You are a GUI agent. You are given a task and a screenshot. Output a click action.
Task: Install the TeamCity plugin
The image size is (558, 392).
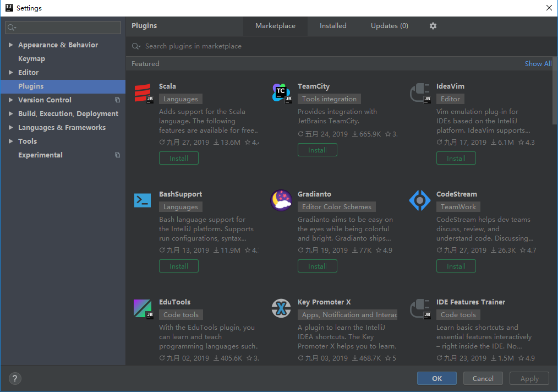318,150
